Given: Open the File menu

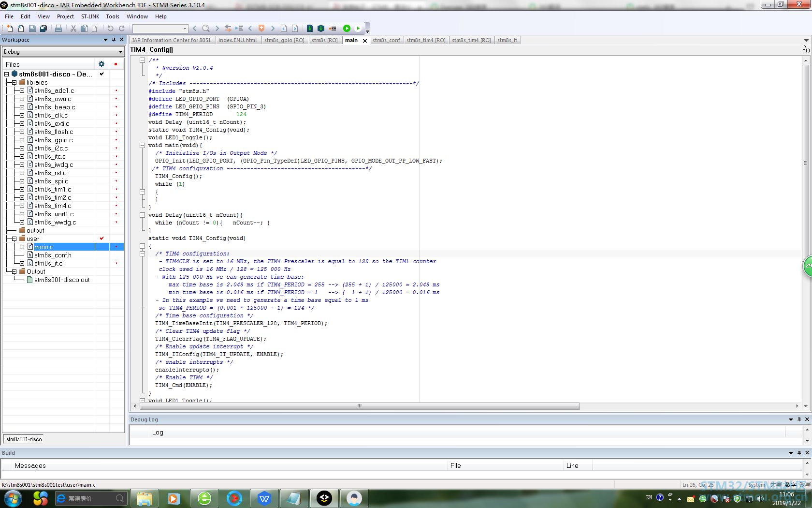Looking at the screenshot, I should tap(9, 16).
